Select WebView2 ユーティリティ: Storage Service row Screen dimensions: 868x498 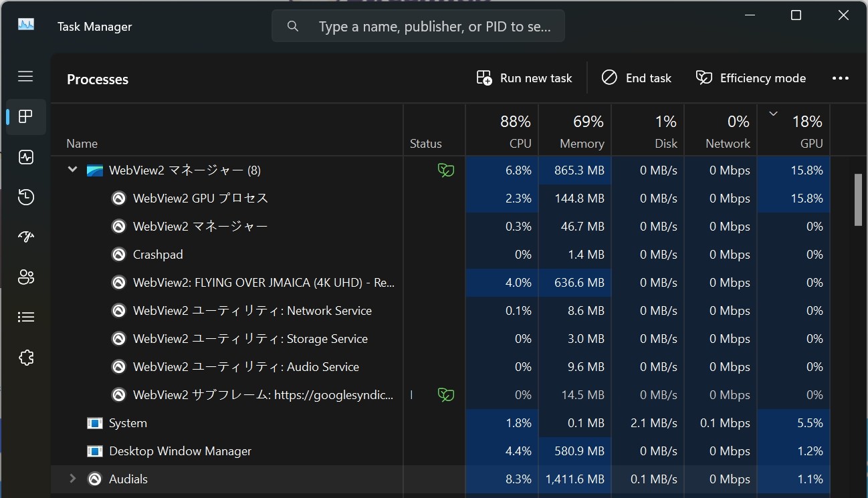[x=440, y=339]
